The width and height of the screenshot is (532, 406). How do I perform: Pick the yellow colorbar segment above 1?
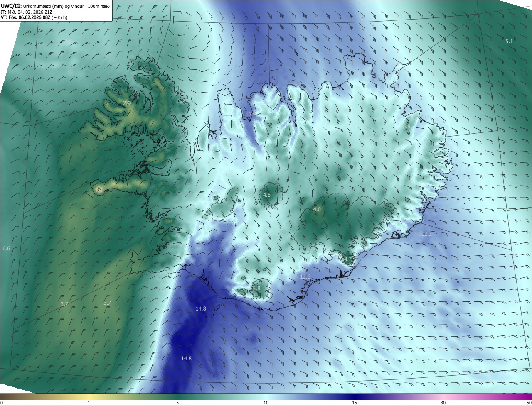coord(89,396)
